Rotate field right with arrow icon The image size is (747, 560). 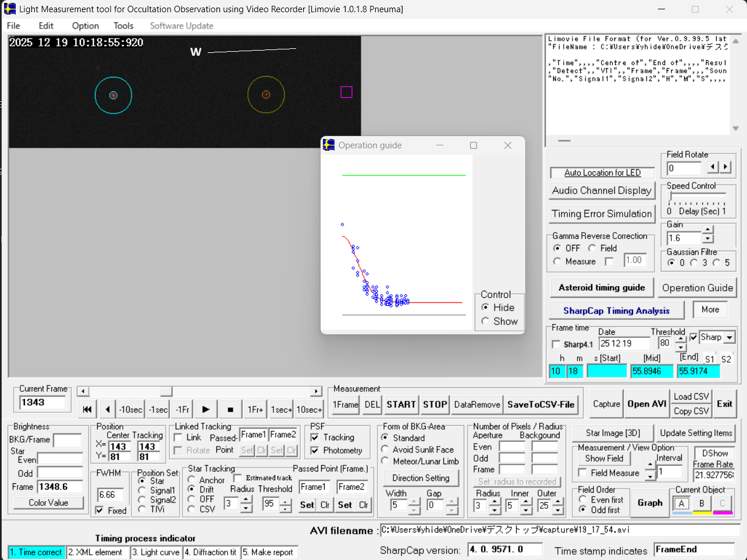pyautogui.click(x=725, y=167)
